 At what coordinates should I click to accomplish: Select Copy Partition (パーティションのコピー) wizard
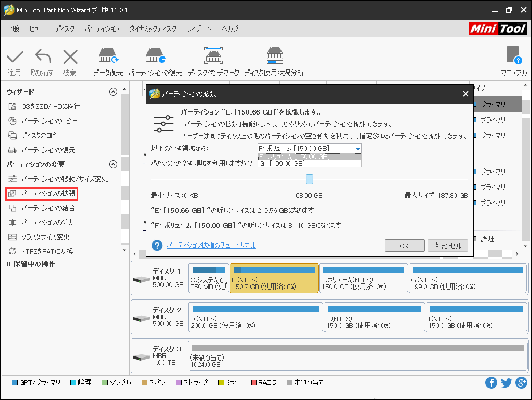[43, 121]
